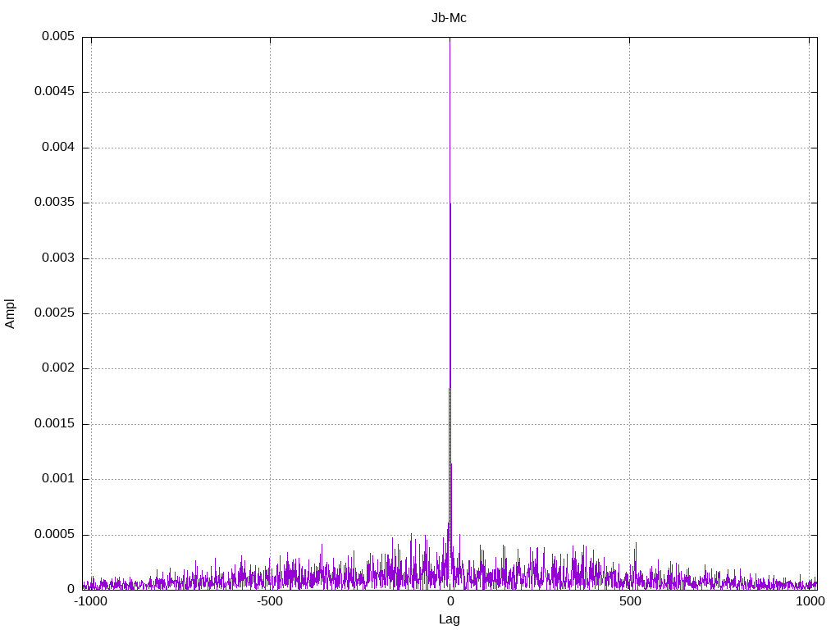This screenshot has height=630, width=840.
Task: Click the 'Lag' x-axis label
Action: (449, 619)
